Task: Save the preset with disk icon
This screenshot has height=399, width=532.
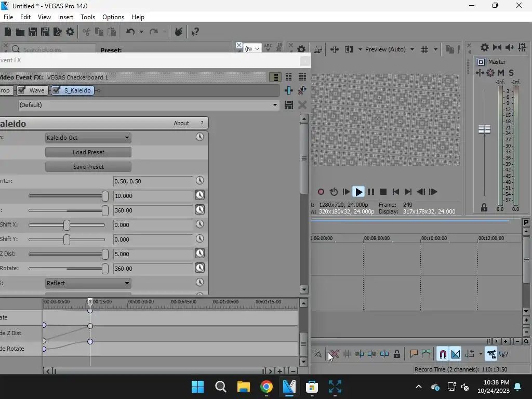Action: click(x=289, y=105)
